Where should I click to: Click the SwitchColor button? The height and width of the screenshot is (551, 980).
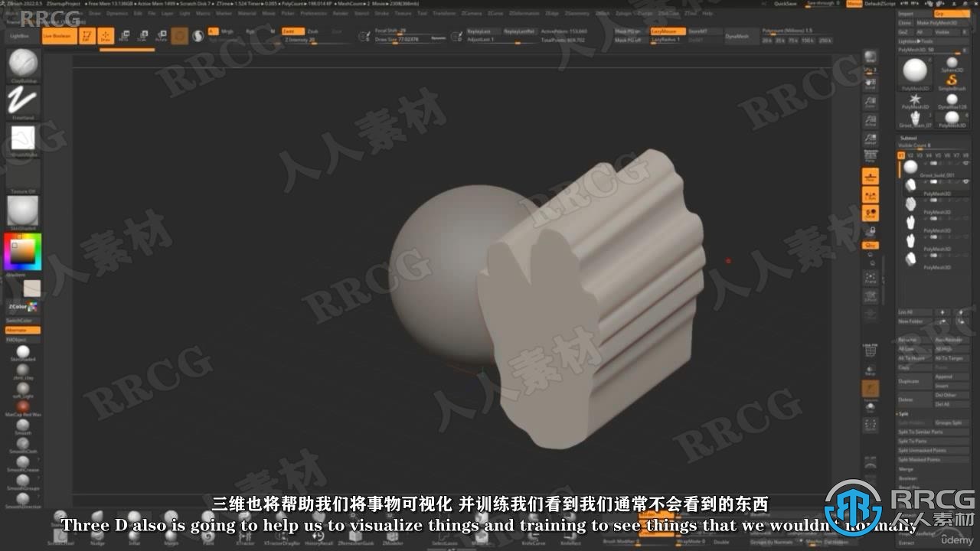pos(22,320)
